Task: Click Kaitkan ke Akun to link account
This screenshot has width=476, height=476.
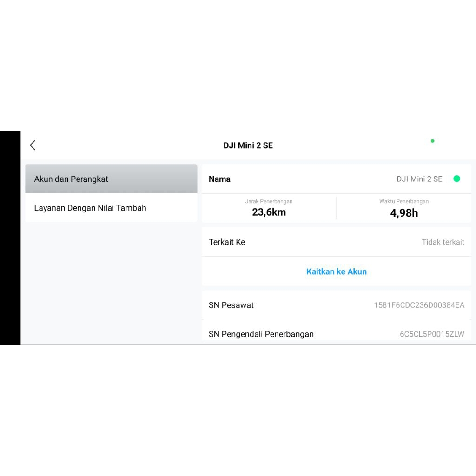Action: (336, 271)
